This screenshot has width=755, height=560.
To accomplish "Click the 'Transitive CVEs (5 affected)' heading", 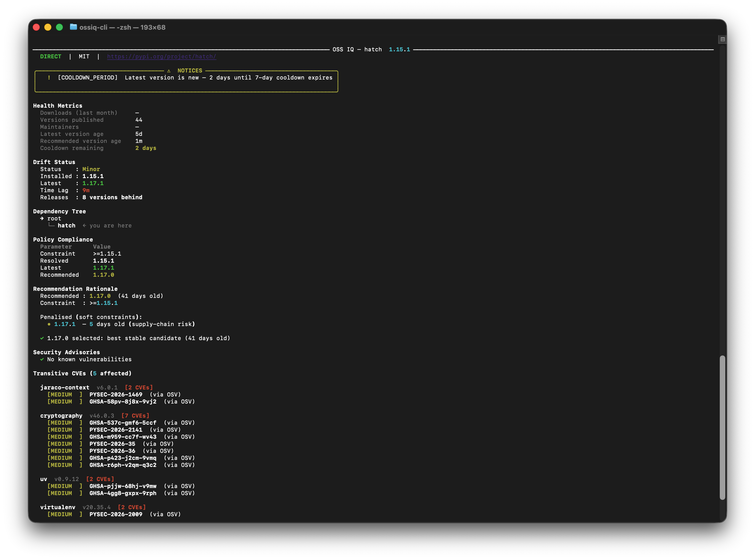I will pyautogui.click(x=82, y=374).
